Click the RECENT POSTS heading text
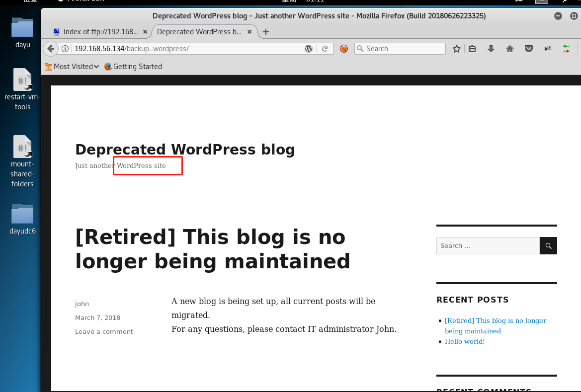Viewport: 581px width, 392px height. [x=473, y=300]
